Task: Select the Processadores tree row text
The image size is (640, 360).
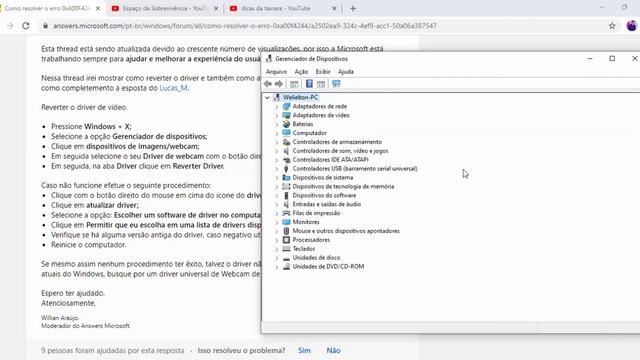Action: (311, 240)
